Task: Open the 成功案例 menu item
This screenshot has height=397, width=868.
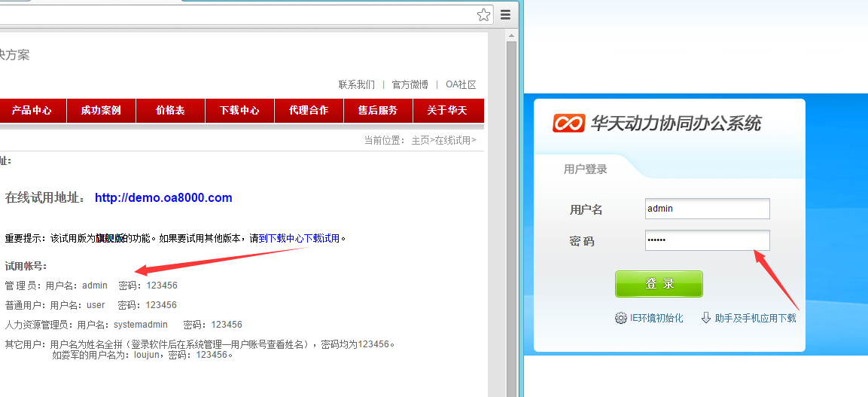Action: point(101,110)
